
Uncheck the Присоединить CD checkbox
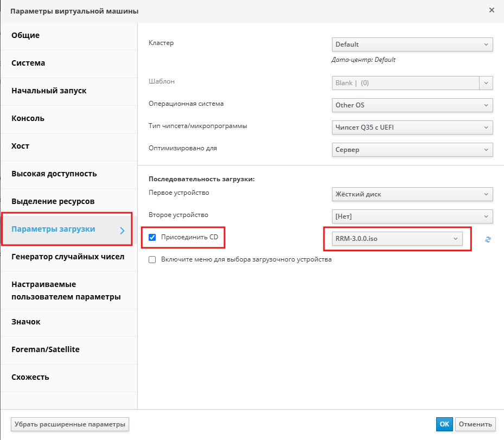[x=152, y=237]
